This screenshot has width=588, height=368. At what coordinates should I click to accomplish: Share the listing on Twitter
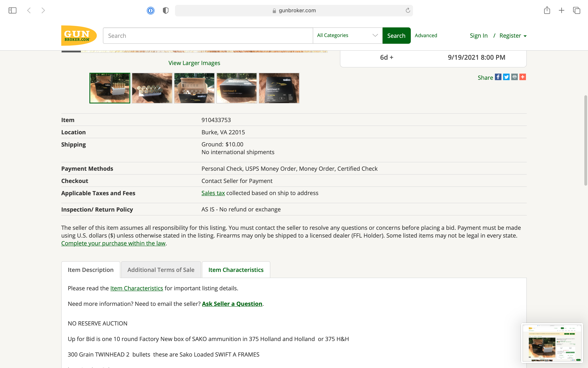(x=506, y=77)
